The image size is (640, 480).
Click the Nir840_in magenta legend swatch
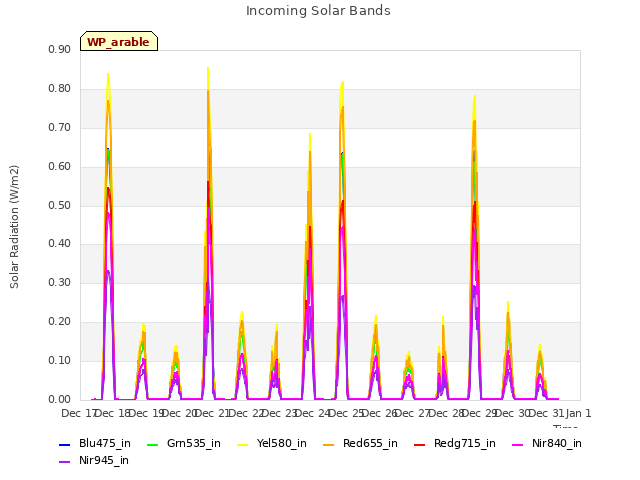[518, 444]
